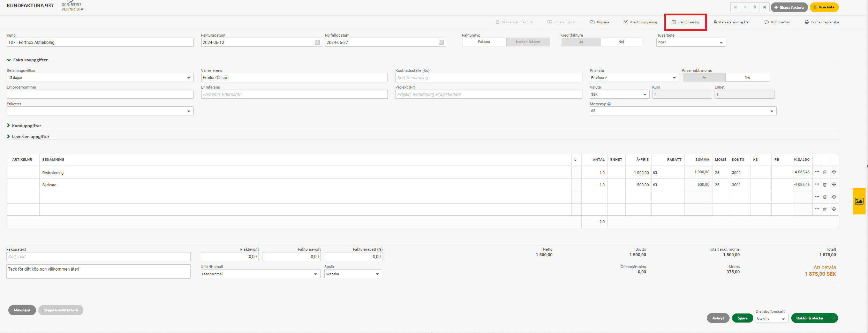Image resolution: width=868 pixels, height=333 pixels.
Task: Open Förhandsgranska preview
Action: [x=822, y=22]
